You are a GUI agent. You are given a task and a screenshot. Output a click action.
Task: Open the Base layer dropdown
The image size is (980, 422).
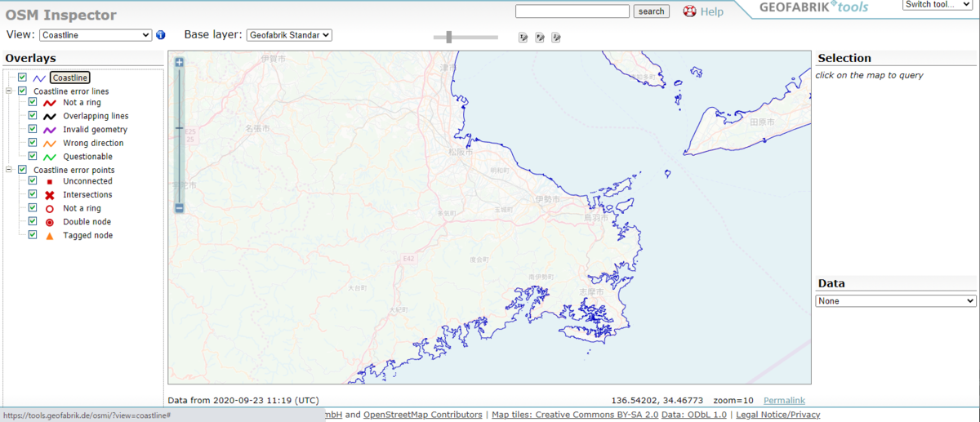pyautogui.click(x=289, y=35)
